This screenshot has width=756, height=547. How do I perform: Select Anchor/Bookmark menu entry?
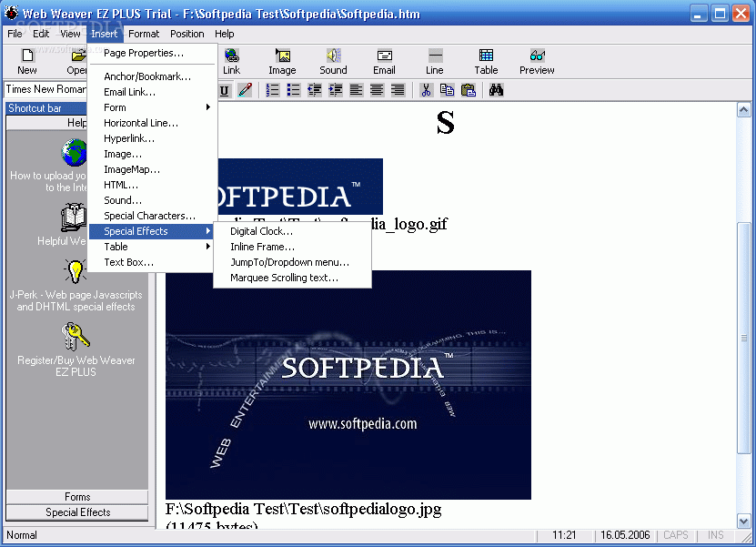152,76
